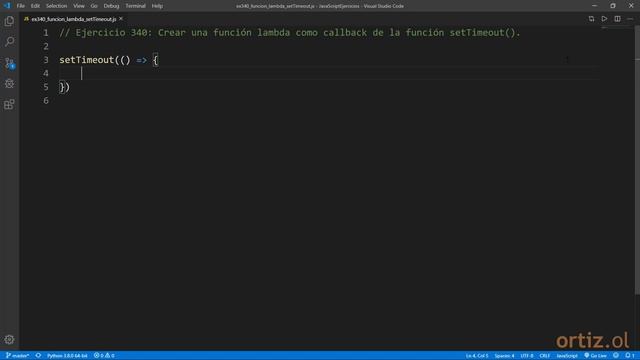Image resolution: width=640 pixels, height=360 pixels.
Task: Select the Python 3.8.0 64-bit interpreter
Action: click(67, 356)
